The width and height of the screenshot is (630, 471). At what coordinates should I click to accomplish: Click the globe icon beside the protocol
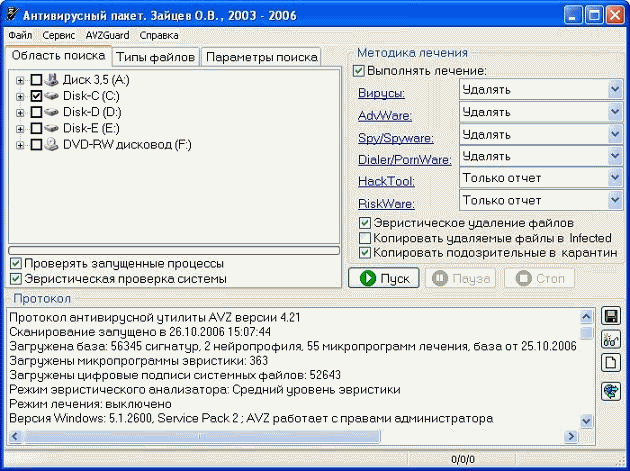coord(611,391)
